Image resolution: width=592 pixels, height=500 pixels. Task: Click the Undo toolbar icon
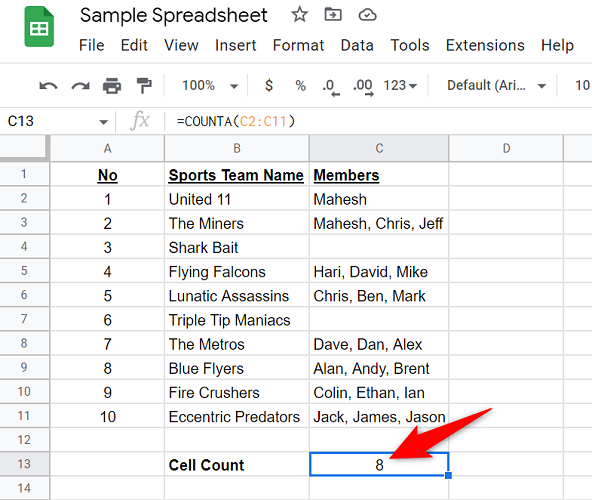click(48, 86)
